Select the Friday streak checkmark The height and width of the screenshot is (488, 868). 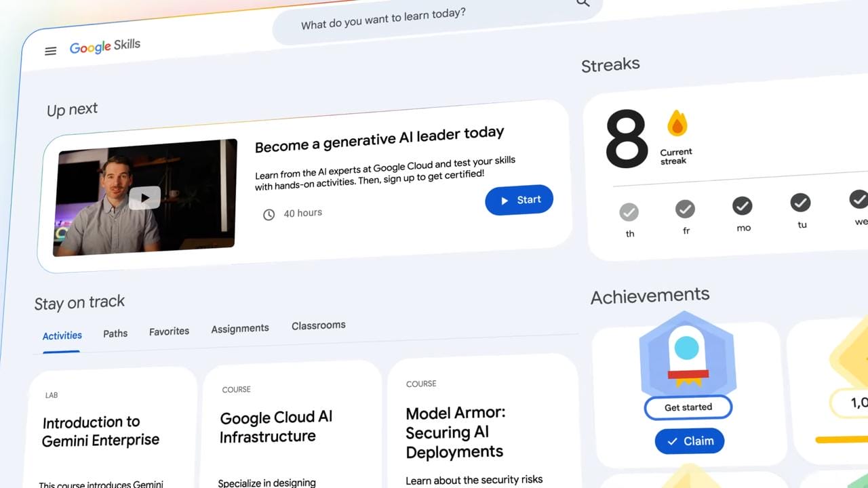(685, 209)
